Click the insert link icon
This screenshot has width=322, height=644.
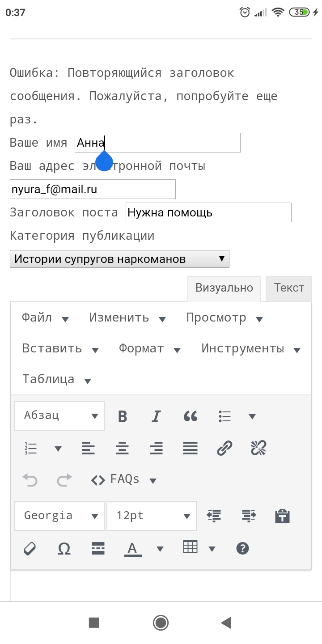click(x=225, y=448)
